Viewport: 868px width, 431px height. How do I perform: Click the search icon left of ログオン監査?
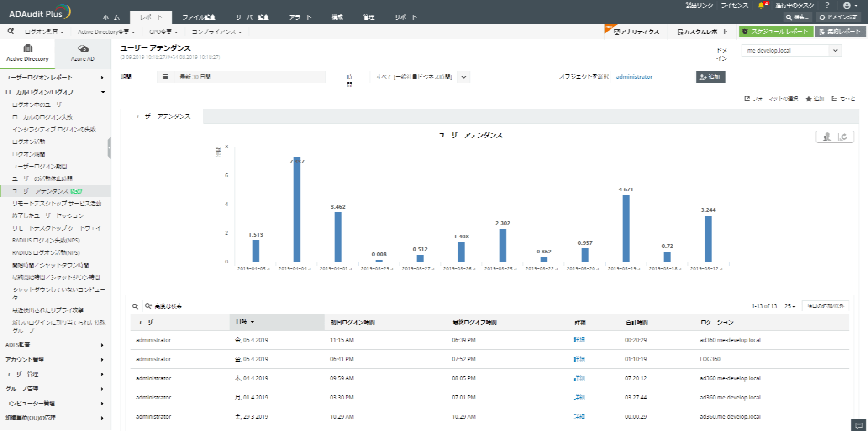point(11,32)
